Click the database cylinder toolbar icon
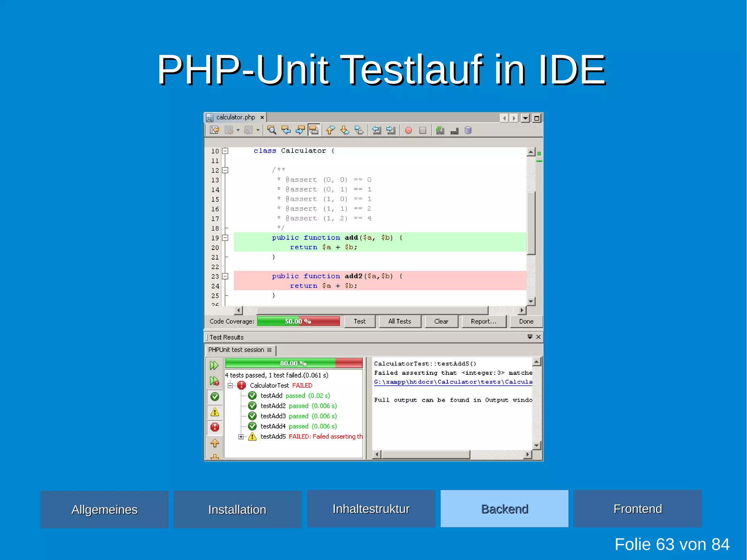747x560 pixels. [468, 130]
